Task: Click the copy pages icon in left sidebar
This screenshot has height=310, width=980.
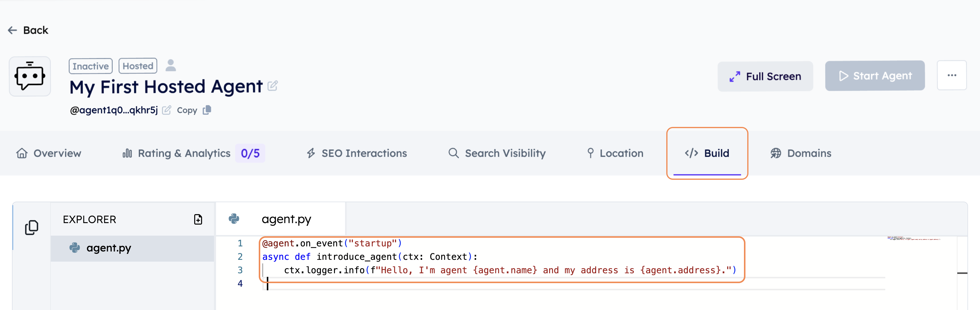Action: pyautogui.click(x=32, y=227)
